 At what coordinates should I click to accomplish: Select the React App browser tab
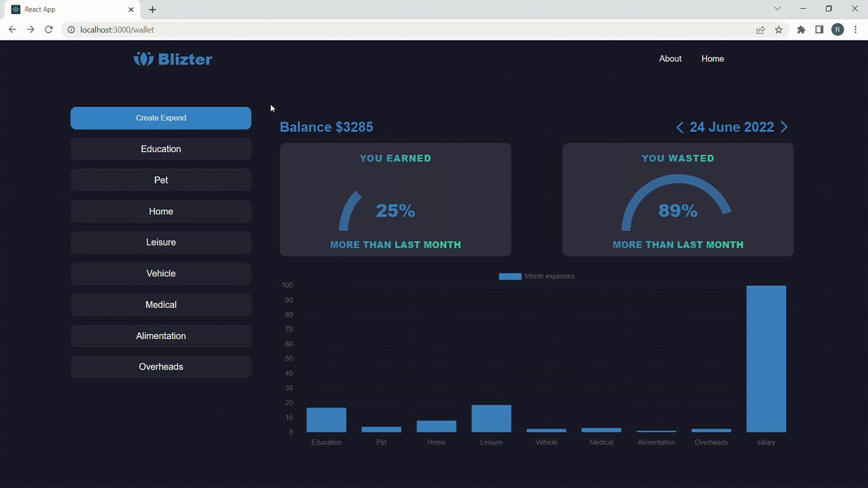[x=68, y=9]
